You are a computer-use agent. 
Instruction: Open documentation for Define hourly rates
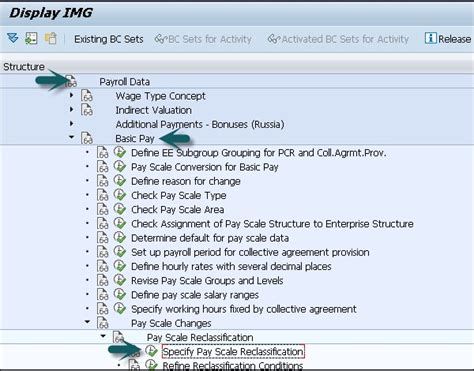point(103,266)
